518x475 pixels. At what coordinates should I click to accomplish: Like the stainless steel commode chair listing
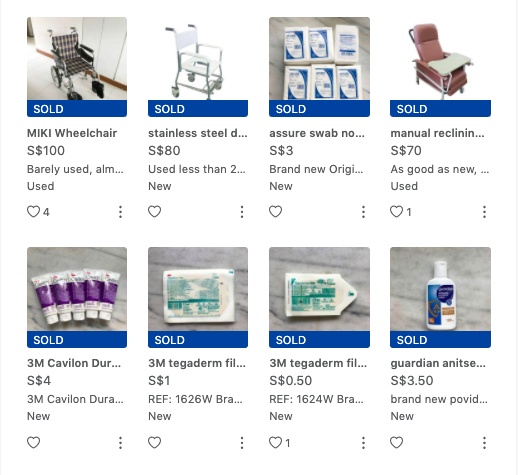(154, 212)
